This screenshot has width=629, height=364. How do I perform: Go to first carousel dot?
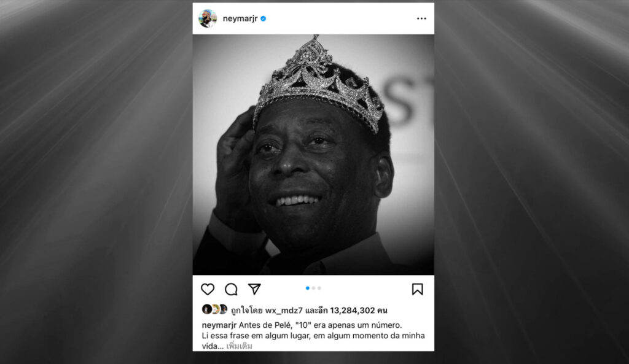coord(308,288)
